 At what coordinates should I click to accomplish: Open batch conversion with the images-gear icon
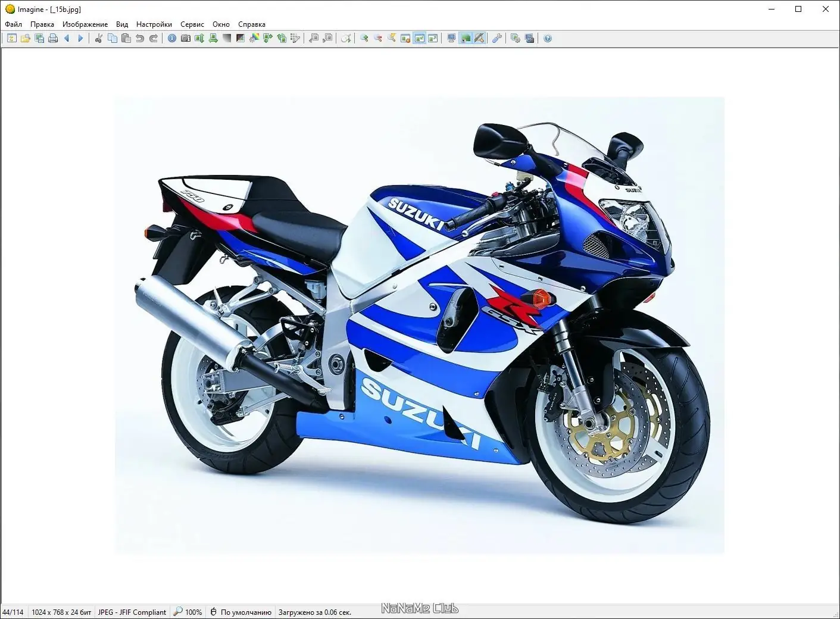(516, 39)
